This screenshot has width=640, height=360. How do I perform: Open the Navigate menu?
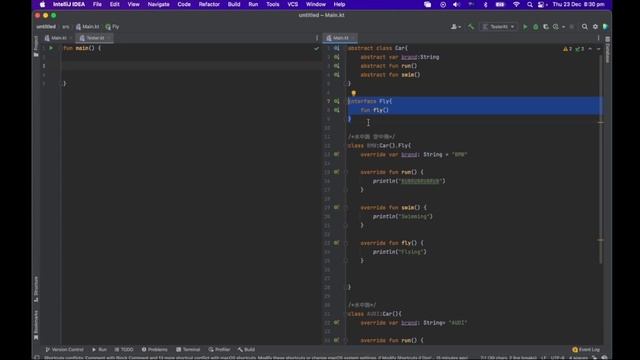click(x=158, y=4)
